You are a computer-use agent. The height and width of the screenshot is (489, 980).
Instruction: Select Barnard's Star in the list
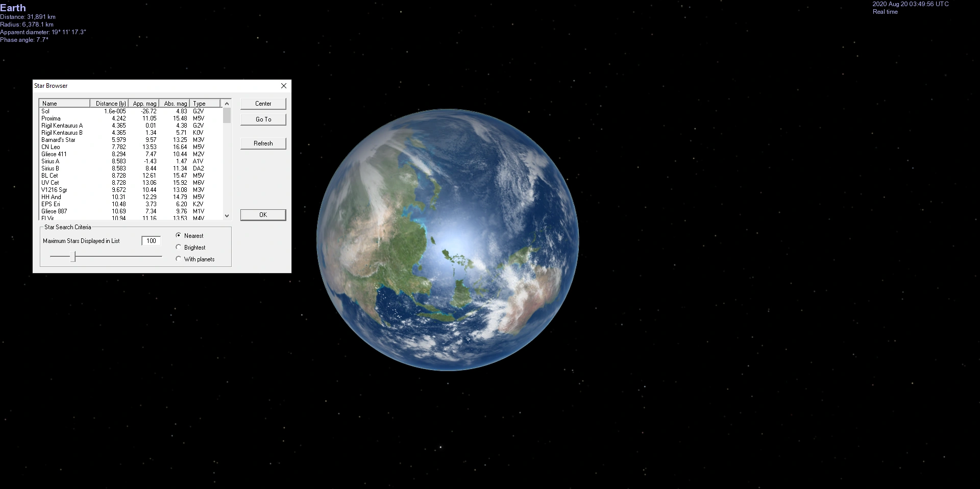131,140
